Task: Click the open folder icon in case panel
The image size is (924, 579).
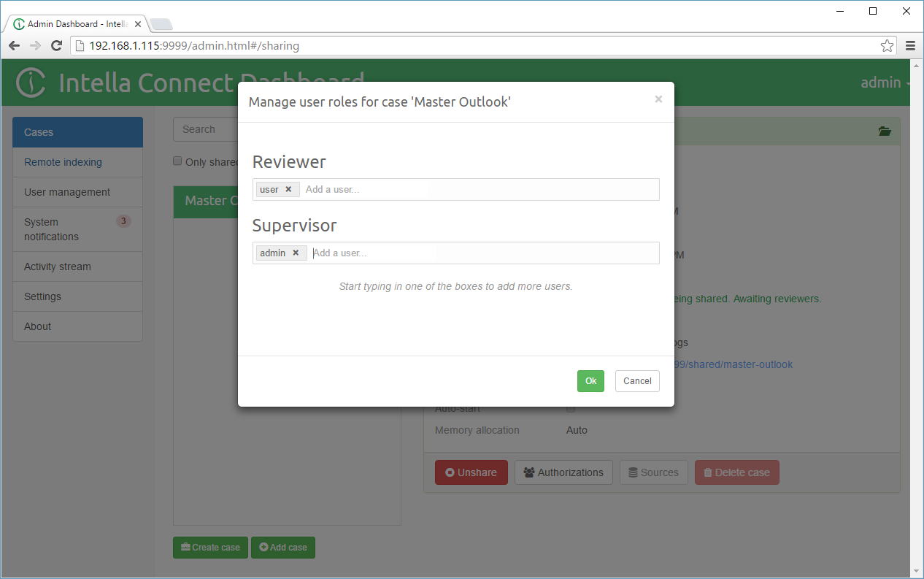Action: click(885, 131)
